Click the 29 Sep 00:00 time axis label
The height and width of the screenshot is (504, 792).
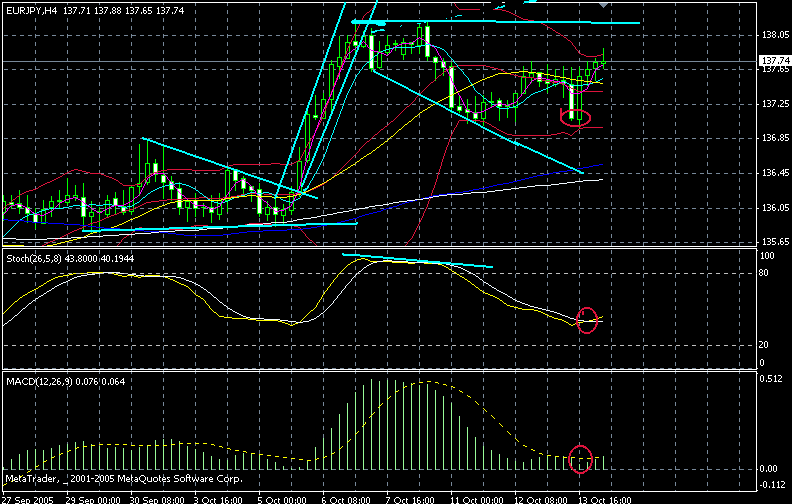click(x=93, y=500)
